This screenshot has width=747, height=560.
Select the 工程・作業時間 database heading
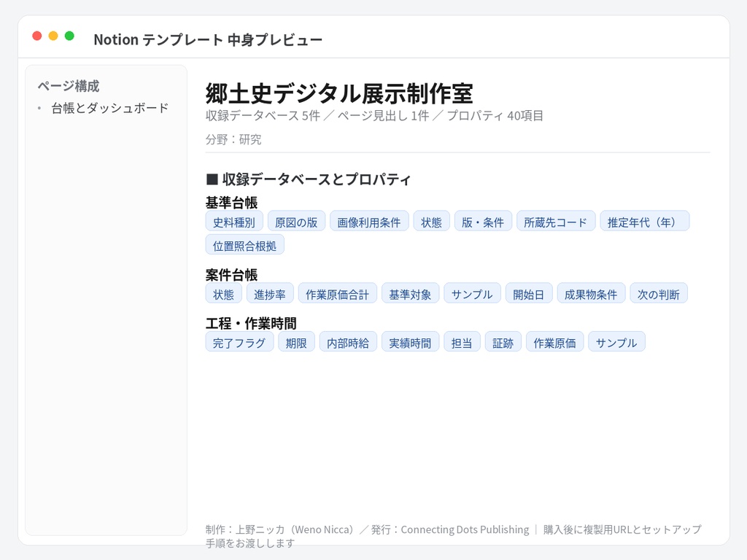[251, 323]
